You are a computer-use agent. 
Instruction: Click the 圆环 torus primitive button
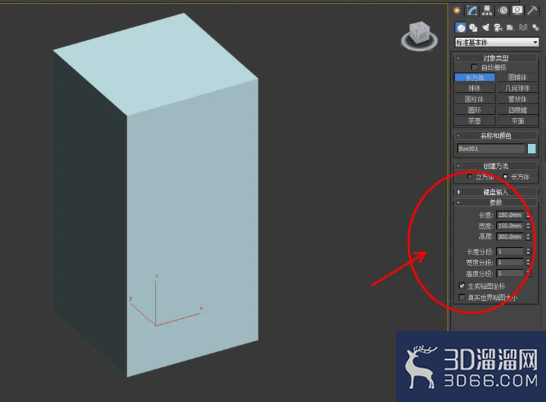click(475, 110)
